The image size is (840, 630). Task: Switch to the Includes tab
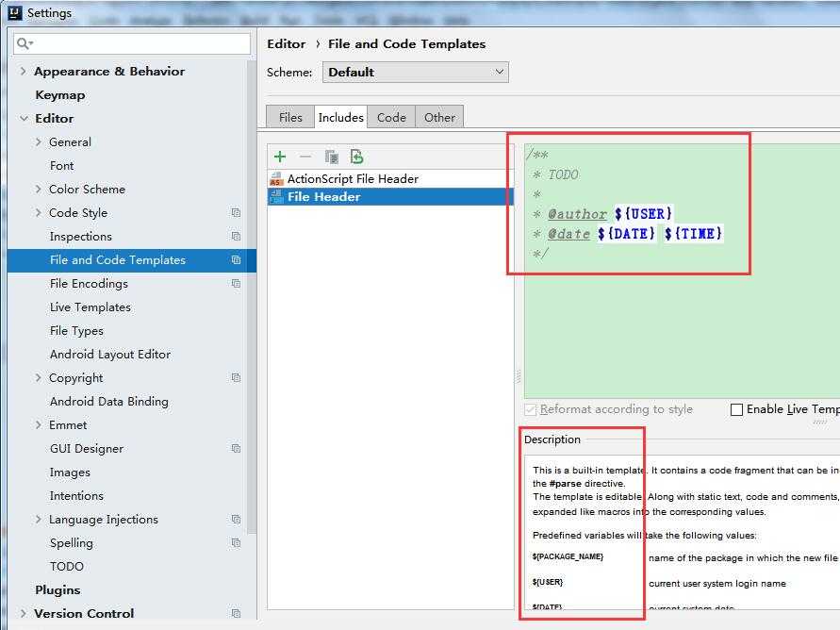click(x=340, y=117)
